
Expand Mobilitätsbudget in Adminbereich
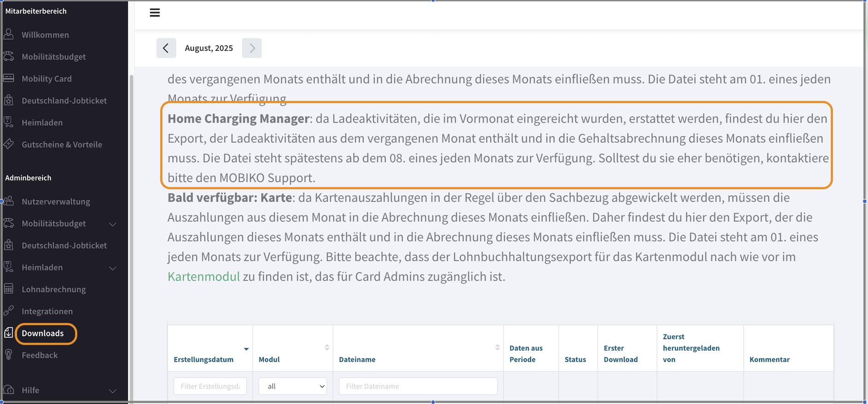click(x=112, y=224)
